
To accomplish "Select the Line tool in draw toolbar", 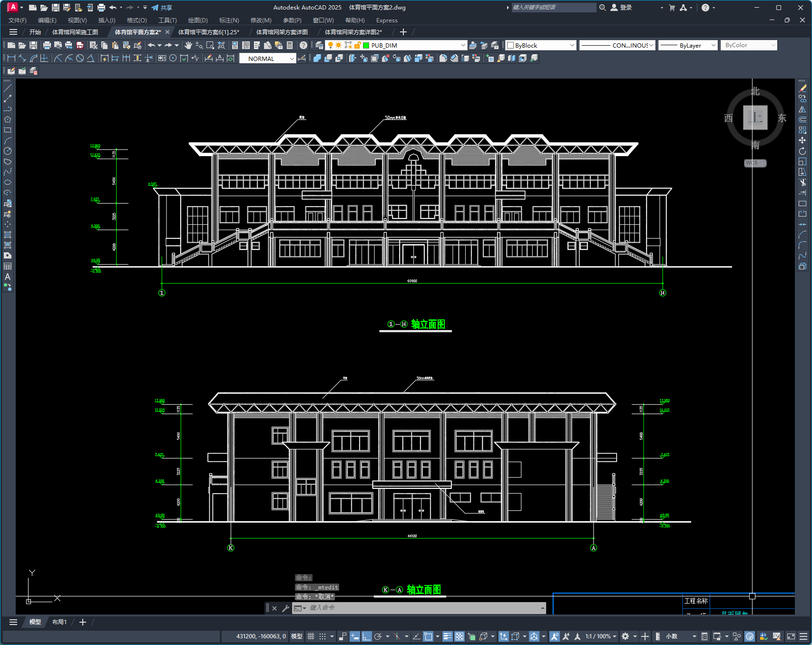I will pos(8,88).
